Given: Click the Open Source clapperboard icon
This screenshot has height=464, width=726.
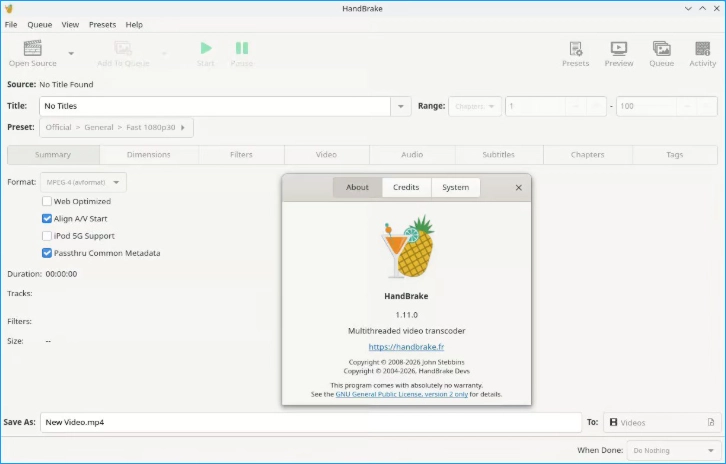Looking at the screenshot, I should click(x=32, y=48).
